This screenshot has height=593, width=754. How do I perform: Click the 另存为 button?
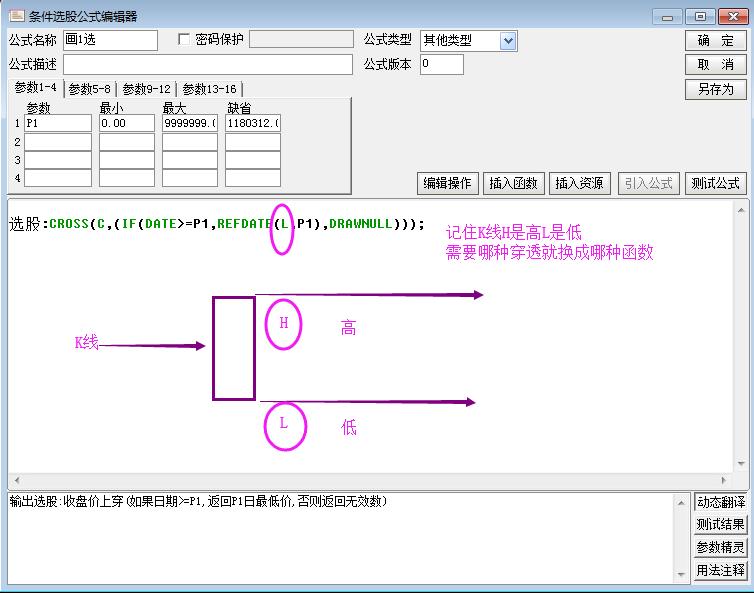[716, 89]
